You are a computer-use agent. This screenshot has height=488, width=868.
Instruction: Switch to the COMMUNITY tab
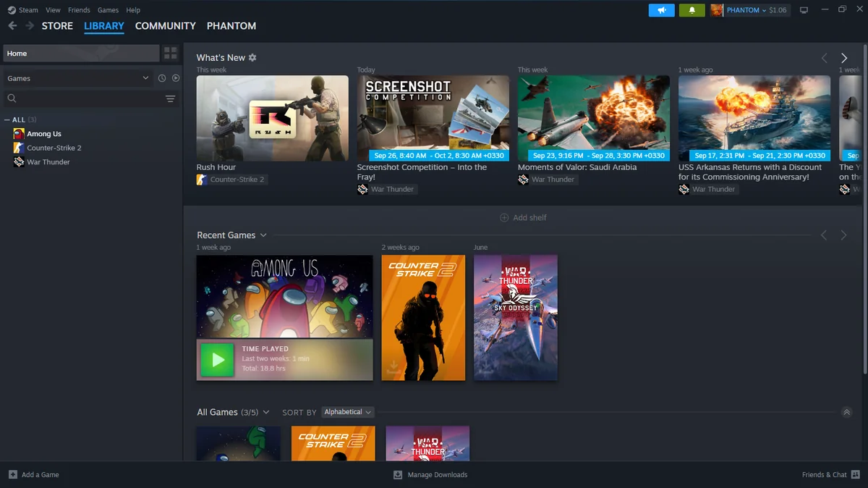pos(166,26)
